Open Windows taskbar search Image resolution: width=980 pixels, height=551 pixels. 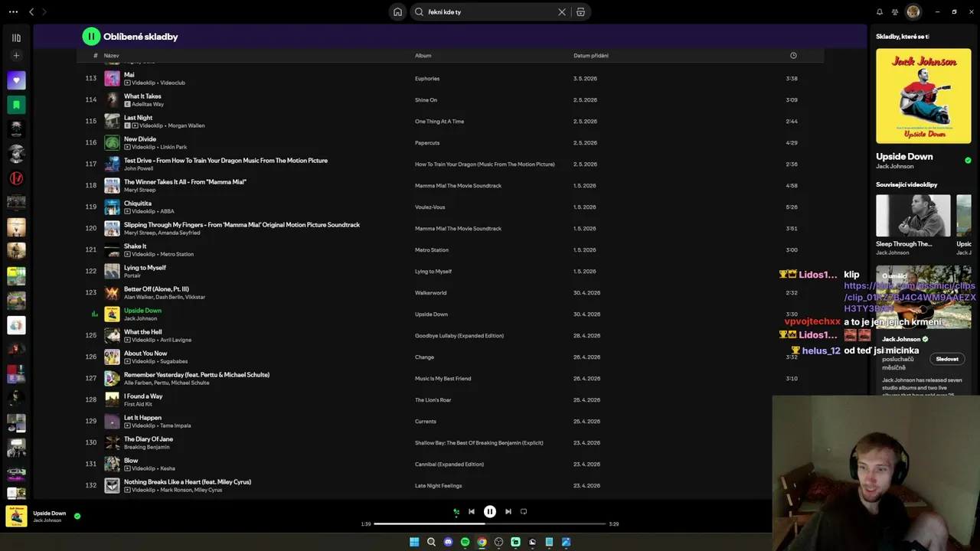point(431,542)
